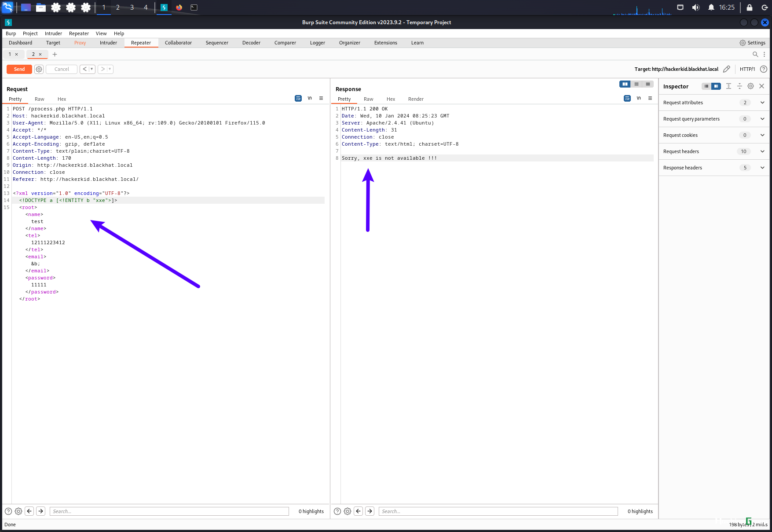Toggle response non-printable characters \n
Image resolution: width=772 pixels, height=532 pixels.
[x=639, y=98]
